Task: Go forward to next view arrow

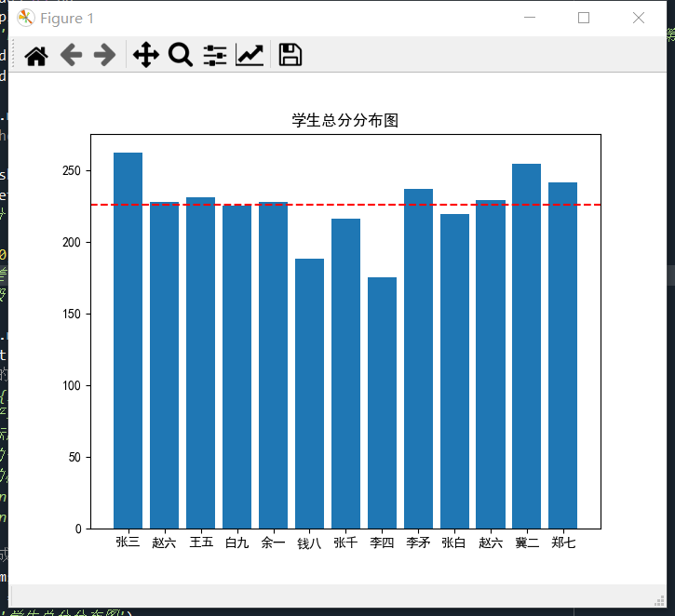Action: [x=105, y=56]
